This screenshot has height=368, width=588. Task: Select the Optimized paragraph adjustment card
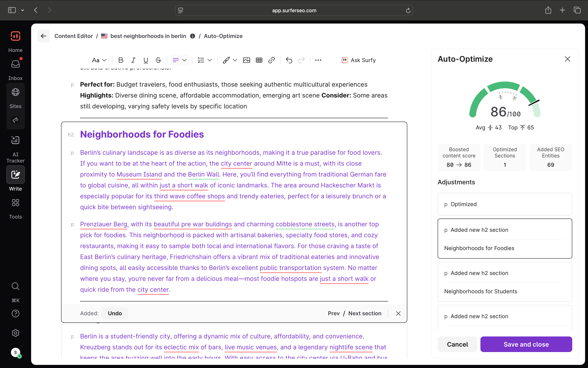click(505, 204)
